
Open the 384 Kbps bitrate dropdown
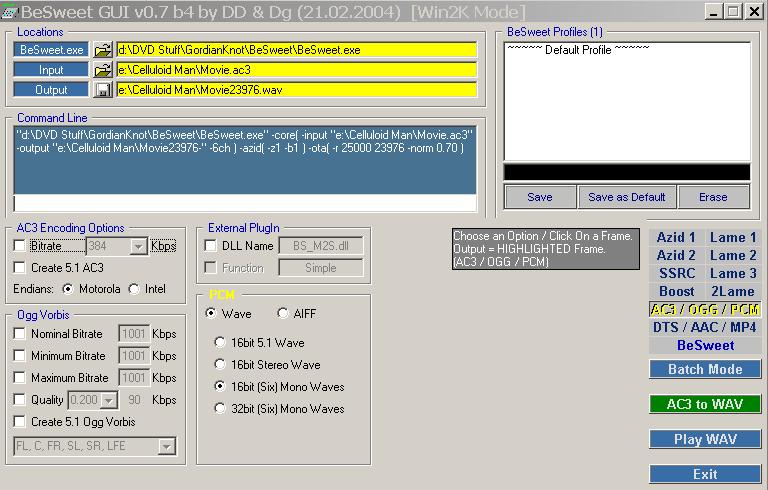(x=139, y=246)
